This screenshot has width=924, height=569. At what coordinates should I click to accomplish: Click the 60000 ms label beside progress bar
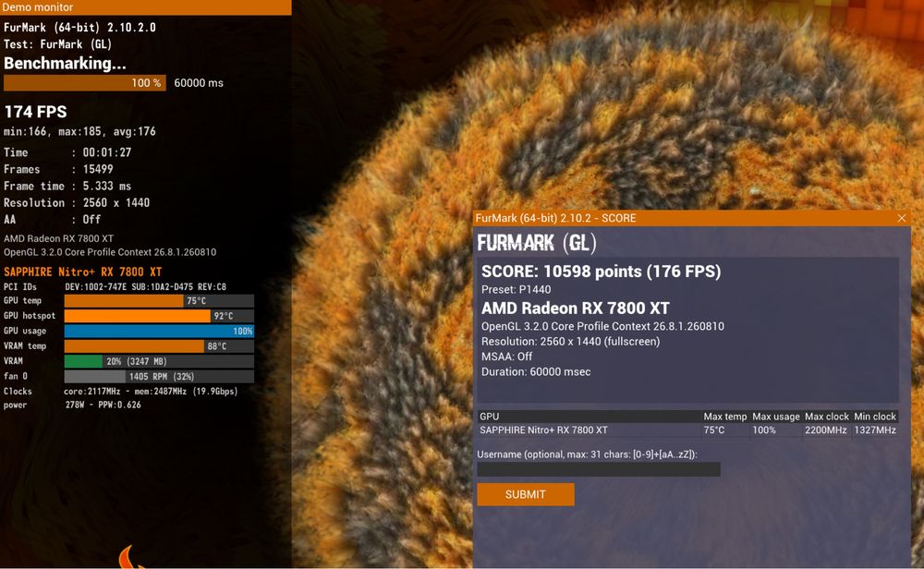click(x=199, y=83)
